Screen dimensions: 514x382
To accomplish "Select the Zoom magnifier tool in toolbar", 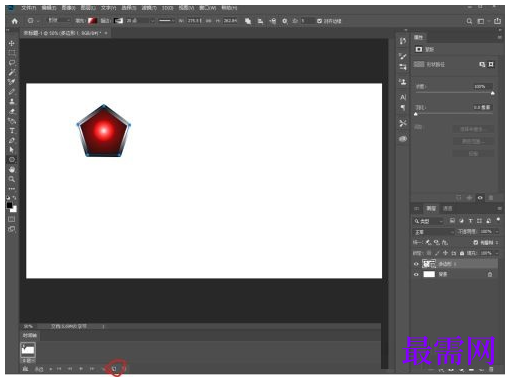I will (x=12, y=179).
